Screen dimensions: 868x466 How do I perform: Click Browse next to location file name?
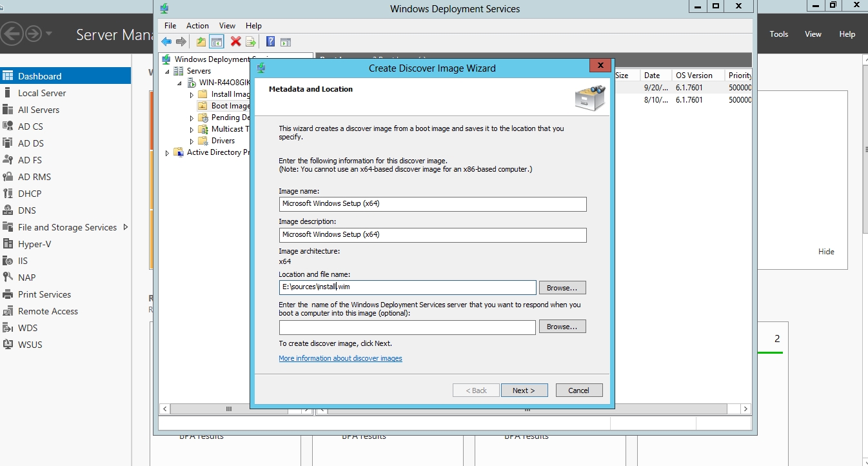click(x=562, y=288)
